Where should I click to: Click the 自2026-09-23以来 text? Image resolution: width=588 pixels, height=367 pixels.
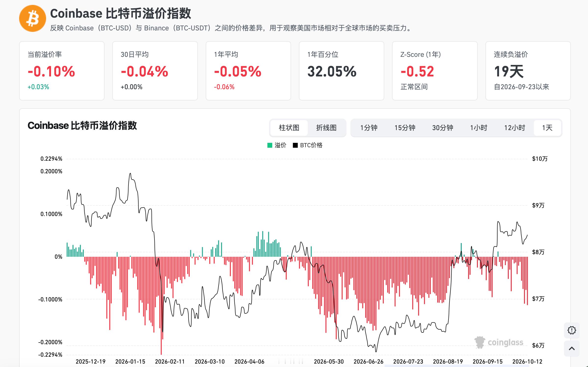click(522, 87)
